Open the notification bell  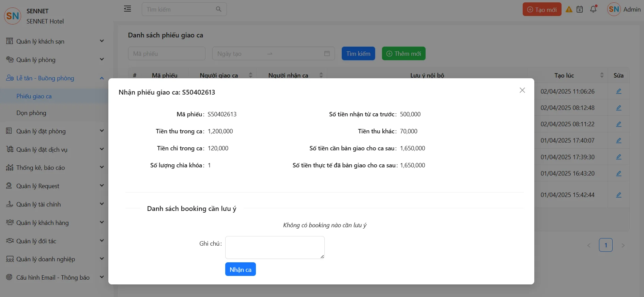click(593, 9)
